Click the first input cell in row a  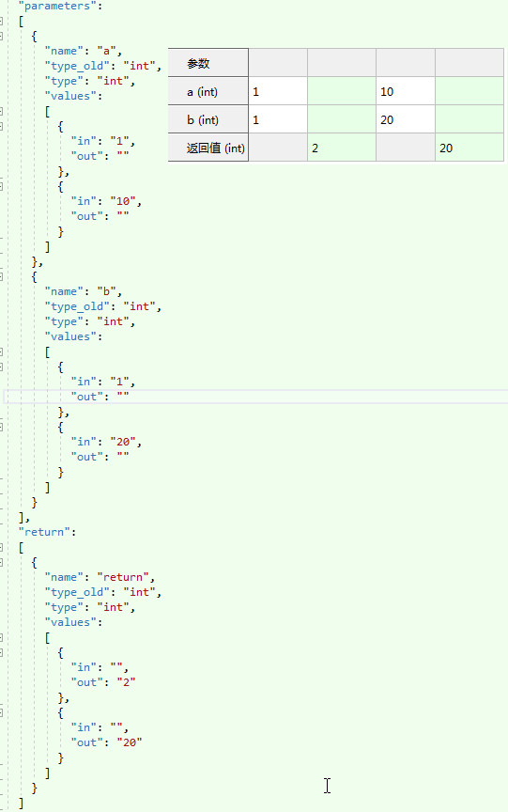[x=278, y=92]
